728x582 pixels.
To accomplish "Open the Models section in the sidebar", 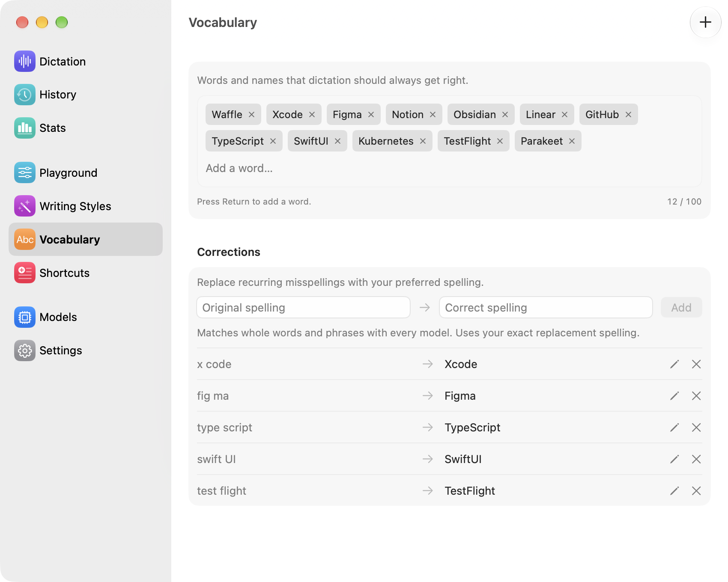I will [x=86, y=317].
